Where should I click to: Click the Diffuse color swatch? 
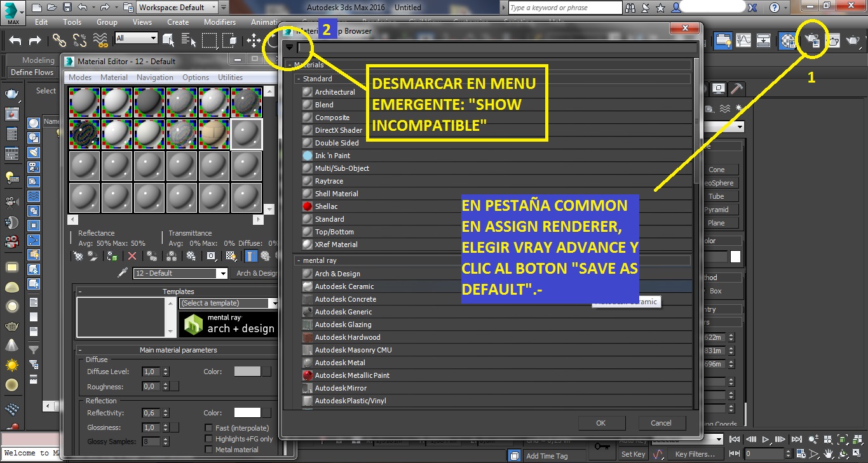248,372
